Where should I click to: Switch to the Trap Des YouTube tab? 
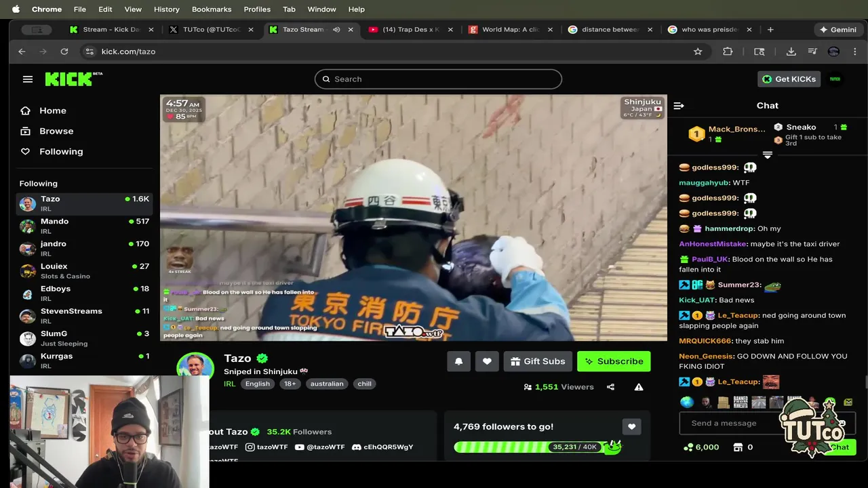pyautogui.click(x=411, y=29)
